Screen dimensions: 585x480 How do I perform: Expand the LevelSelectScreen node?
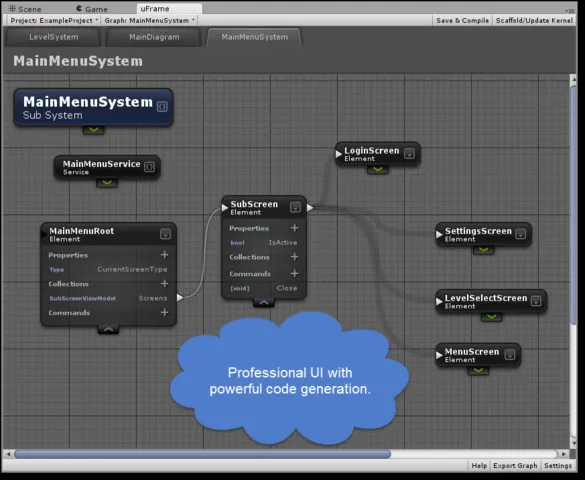point(491,317)
